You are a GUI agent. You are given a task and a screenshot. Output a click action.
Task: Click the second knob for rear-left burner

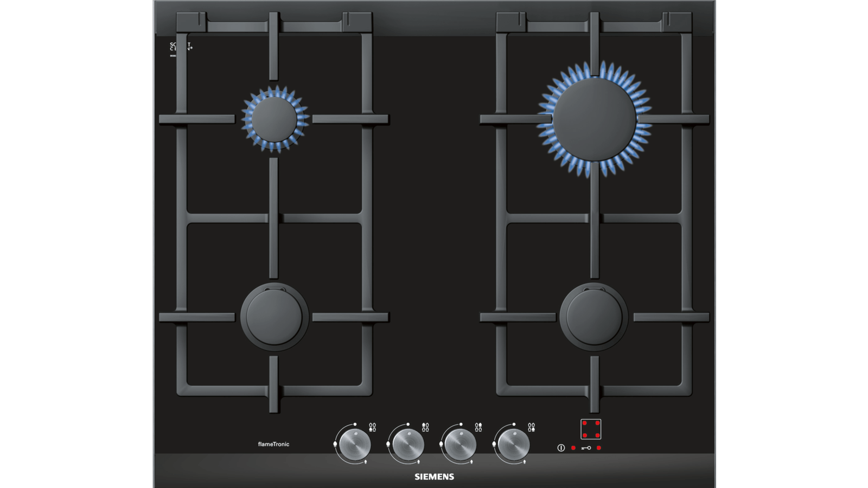[408, 445]
